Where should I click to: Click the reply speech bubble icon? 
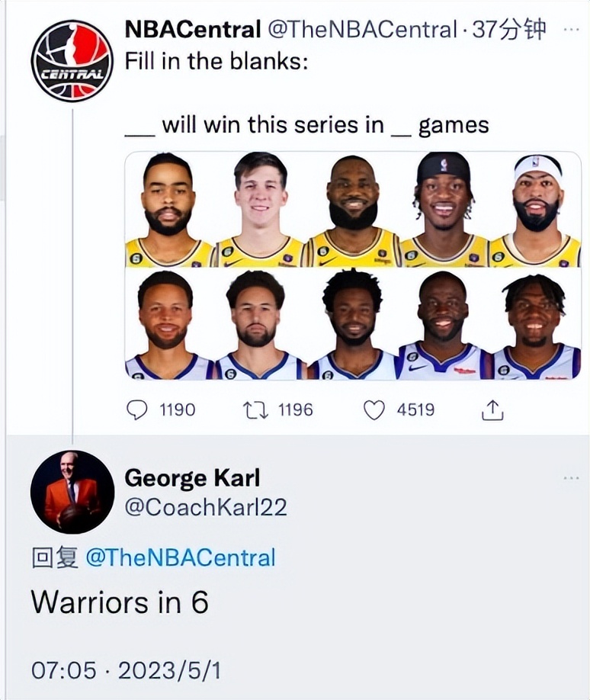pos(136,410)
